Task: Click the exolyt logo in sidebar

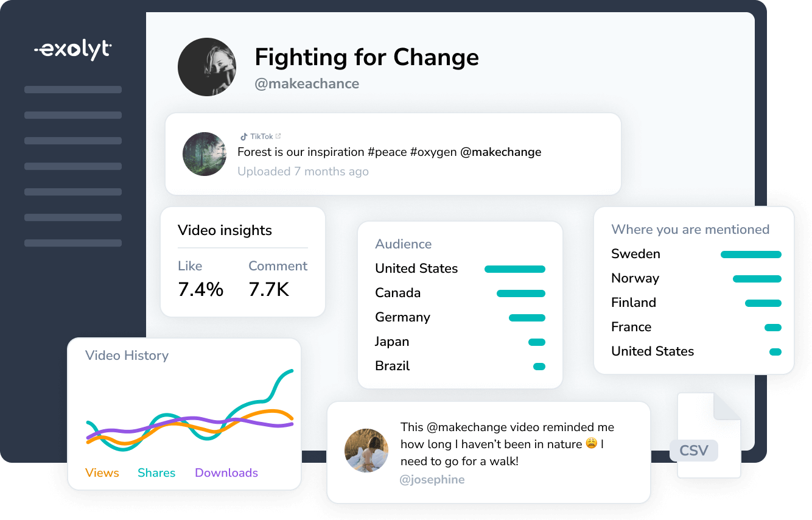Action: 73,50
